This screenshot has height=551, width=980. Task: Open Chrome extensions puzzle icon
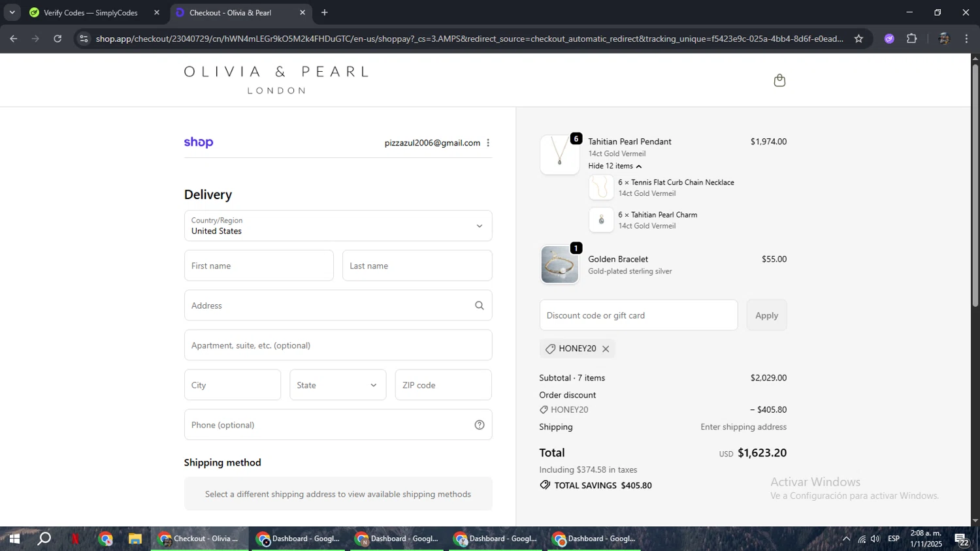[912, 39]
